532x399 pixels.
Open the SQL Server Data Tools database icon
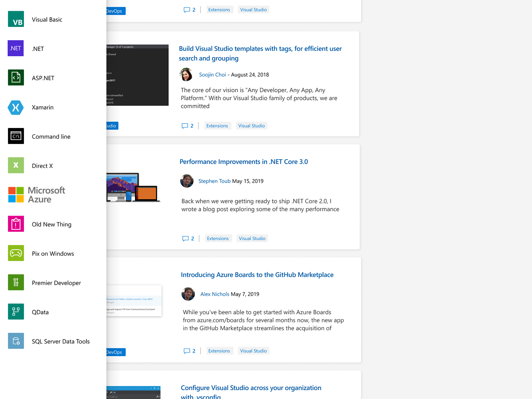coord(16,341)
